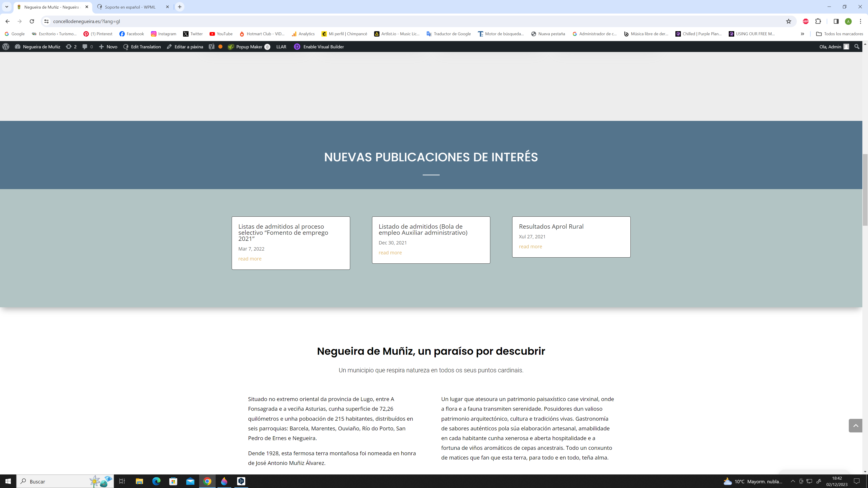Expand the system tray hidden icons

tap(793, 481)
